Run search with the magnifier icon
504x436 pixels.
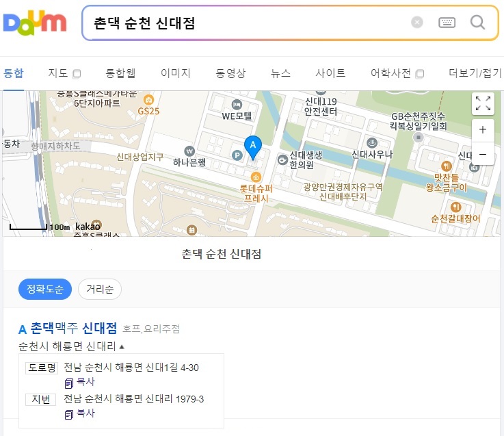tap(477, 23)
